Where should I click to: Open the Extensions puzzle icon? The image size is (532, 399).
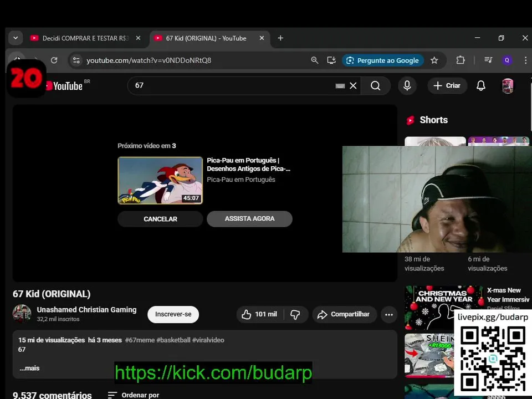pos(461,60)
